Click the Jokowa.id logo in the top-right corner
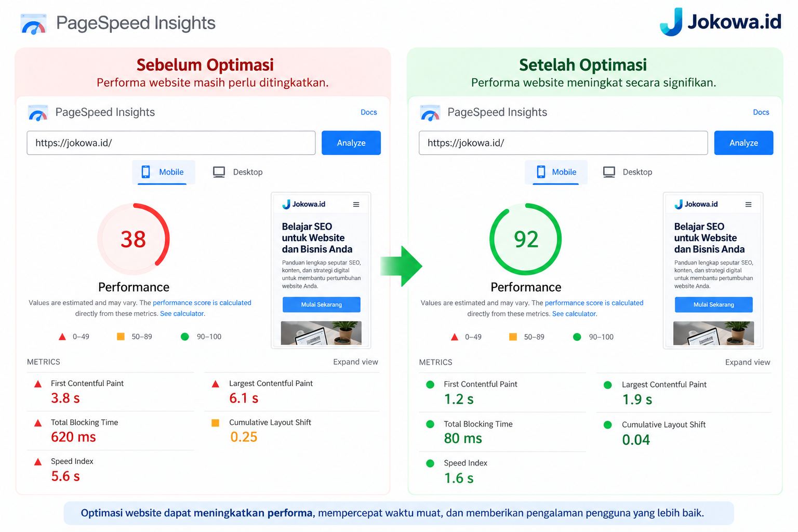798x532 pixels. coord(721,22)
